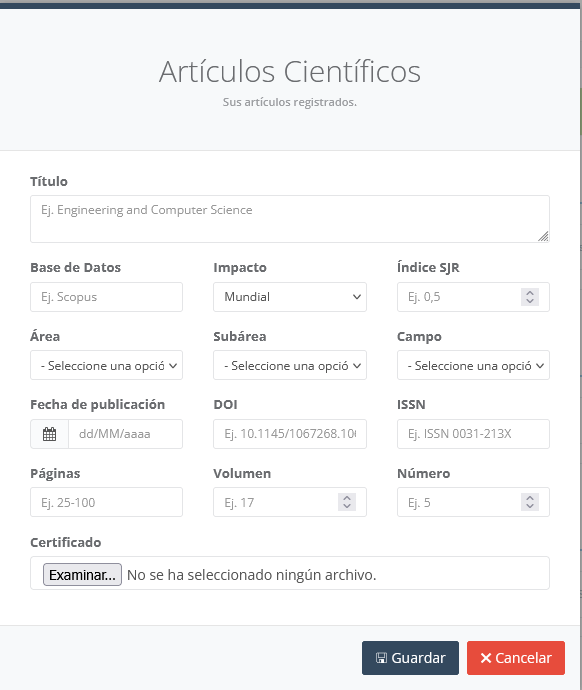Click the Base de Datos field

pyautogui.click(x=106, y=297)
